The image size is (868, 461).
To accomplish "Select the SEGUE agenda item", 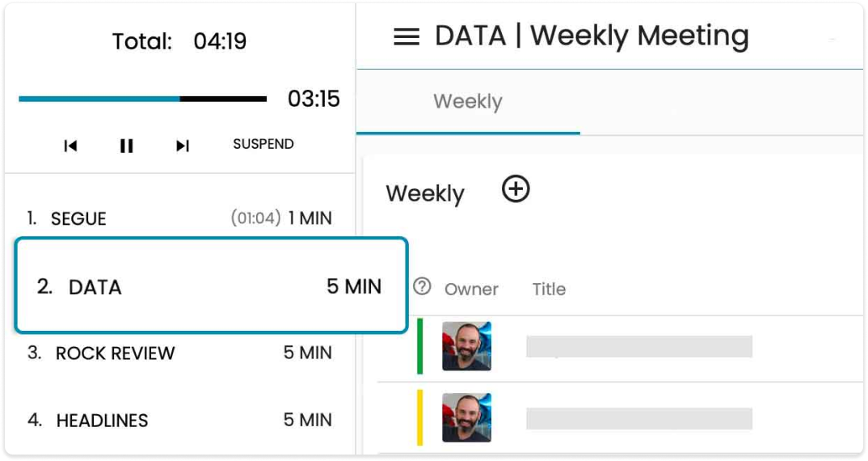I will click(x=178, y=218).
